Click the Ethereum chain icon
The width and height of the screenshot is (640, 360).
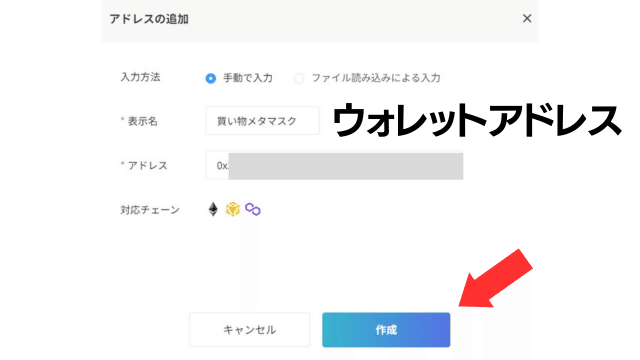click(x=213, y=209)
